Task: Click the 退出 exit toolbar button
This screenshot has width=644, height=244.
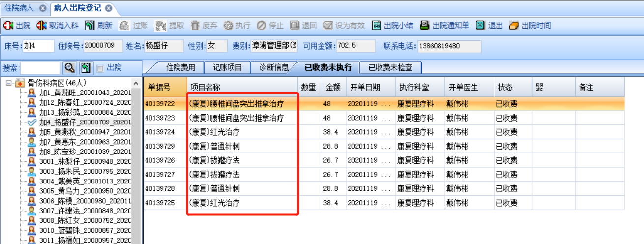Action: tap(489, 25)
